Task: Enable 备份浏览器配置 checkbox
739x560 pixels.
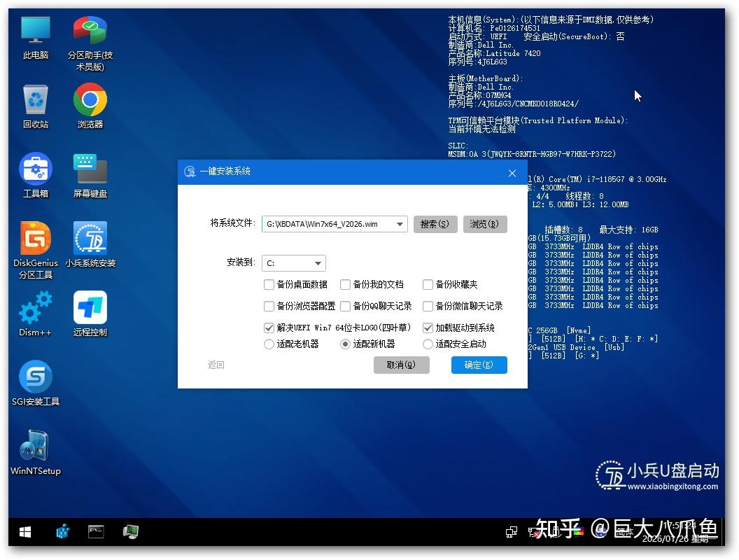Action: tap(269, 306)
